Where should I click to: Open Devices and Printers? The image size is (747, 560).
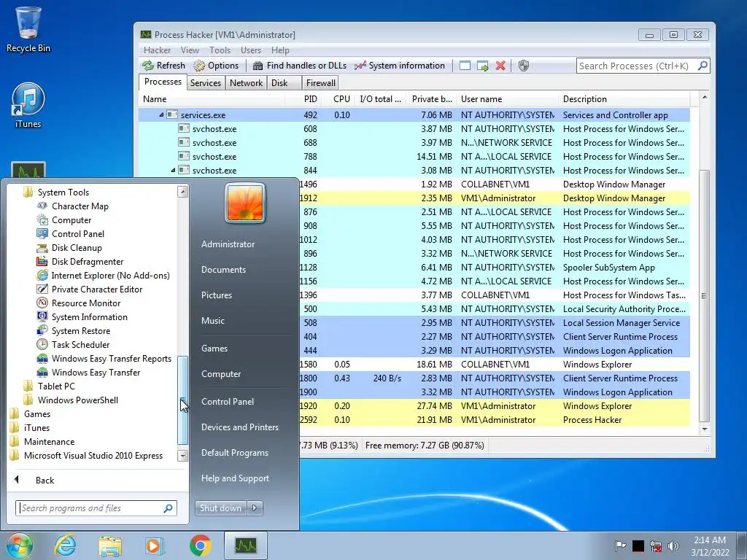tap(239, 427)
